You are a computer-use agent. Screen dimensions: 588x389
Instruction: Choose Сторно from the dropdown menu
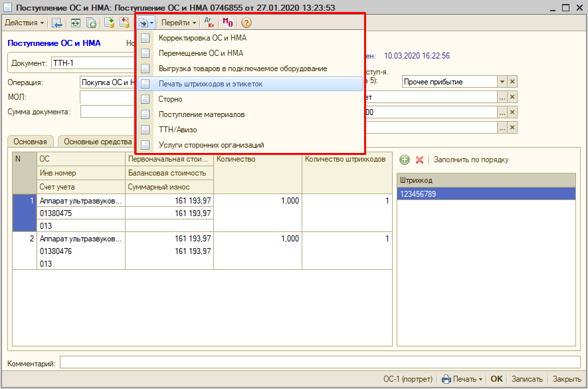[170, 99]
